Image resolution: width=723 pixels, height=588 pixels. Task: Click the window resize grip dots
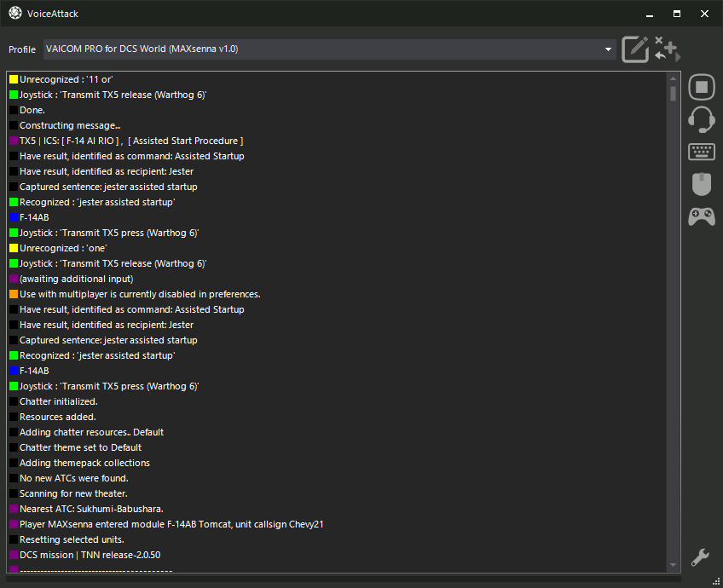pyautogui.click(x=716, y=581)
